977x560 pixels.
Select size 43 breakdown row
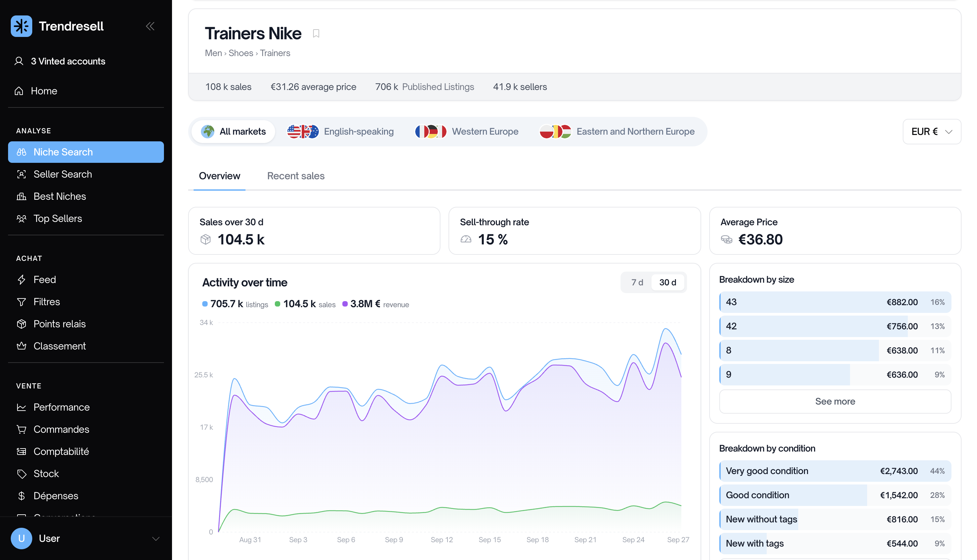point(835,302)
